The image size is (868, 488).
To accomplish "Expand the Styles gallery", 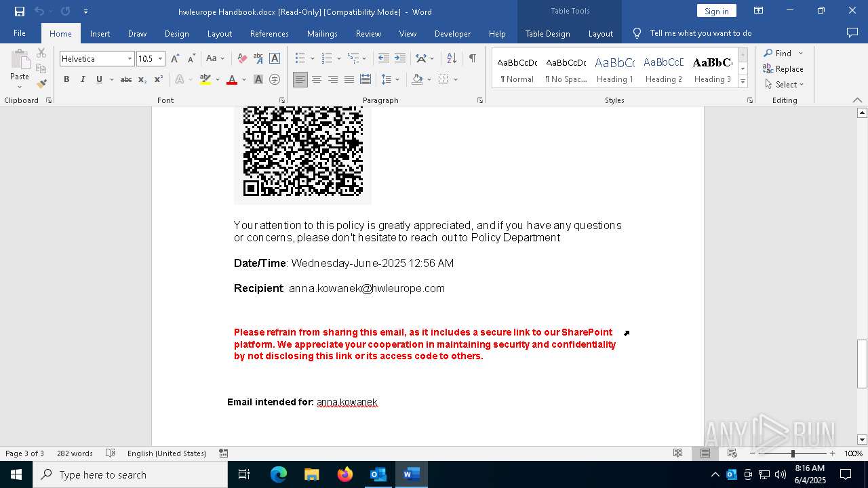I will pos(743,82).
